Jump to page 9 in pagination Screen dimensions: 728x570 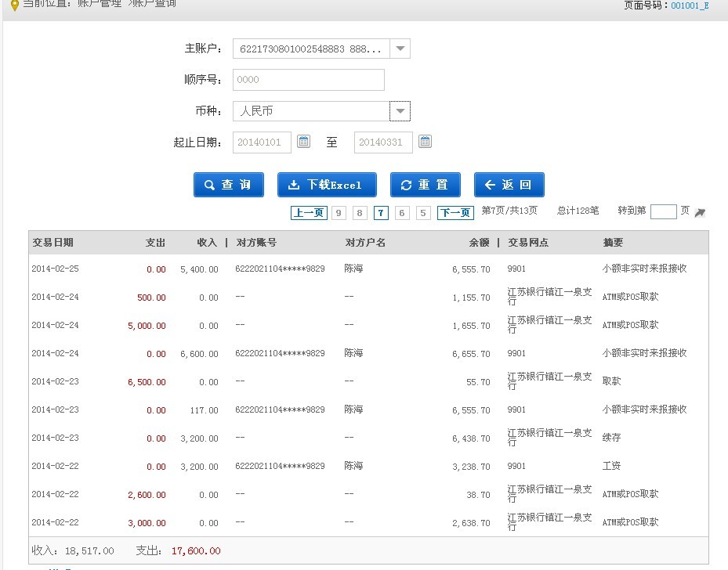pos(339,213)
